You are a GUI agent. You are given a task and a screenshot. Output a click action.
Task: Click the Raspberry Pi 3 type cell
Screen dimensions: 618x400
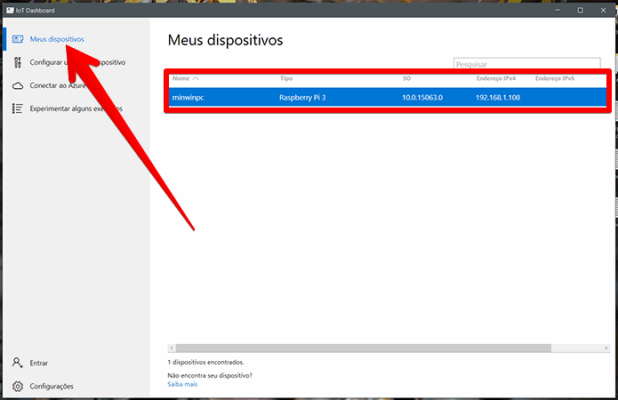pyautogui.click(x=302, y=97)
